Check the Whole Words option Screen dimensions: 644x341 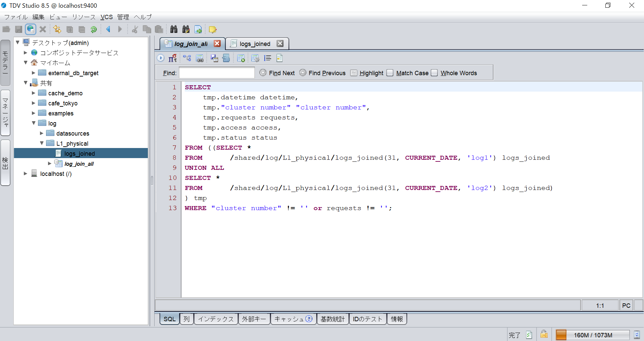click(434, 73)
